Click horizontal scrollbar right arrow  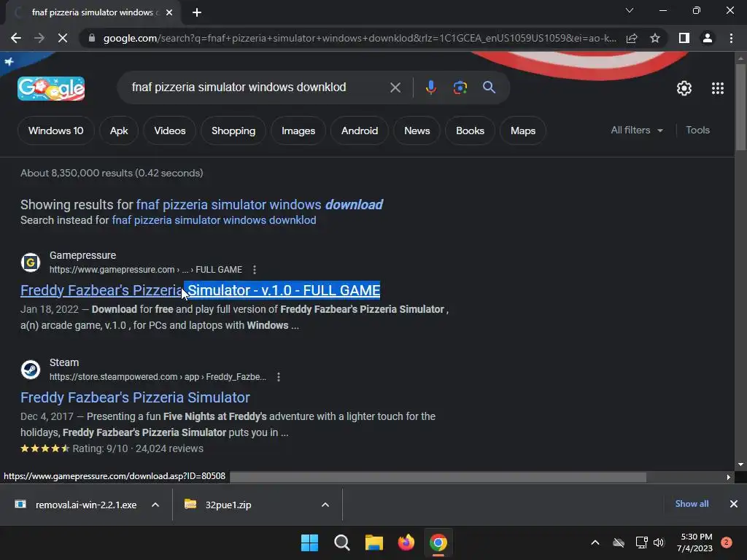tap(728, 477)
